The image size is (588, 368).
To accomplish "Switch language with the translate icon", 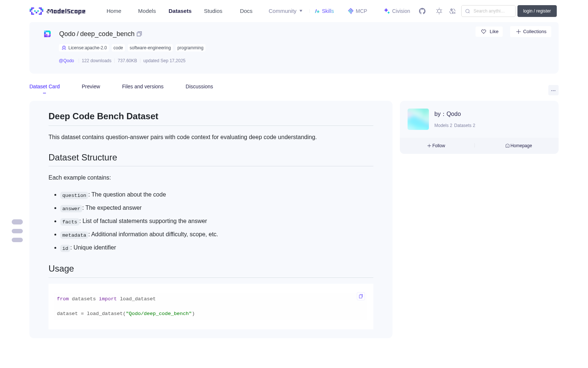I will coord(452,11).
